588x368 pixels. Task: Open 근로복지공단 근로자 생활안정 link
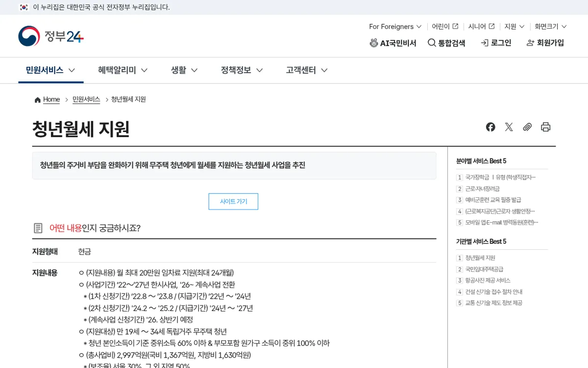click(x=500, y=211)
